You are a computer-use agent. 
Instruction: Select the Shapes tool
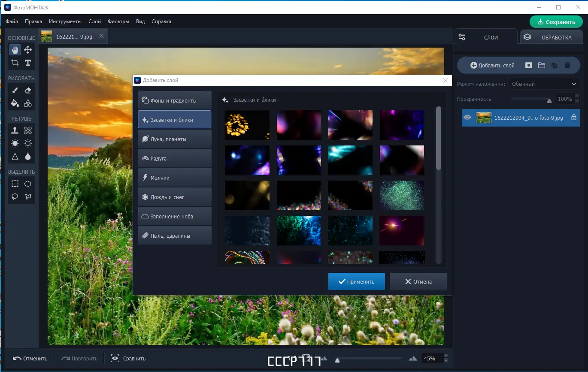pos(28,103)
